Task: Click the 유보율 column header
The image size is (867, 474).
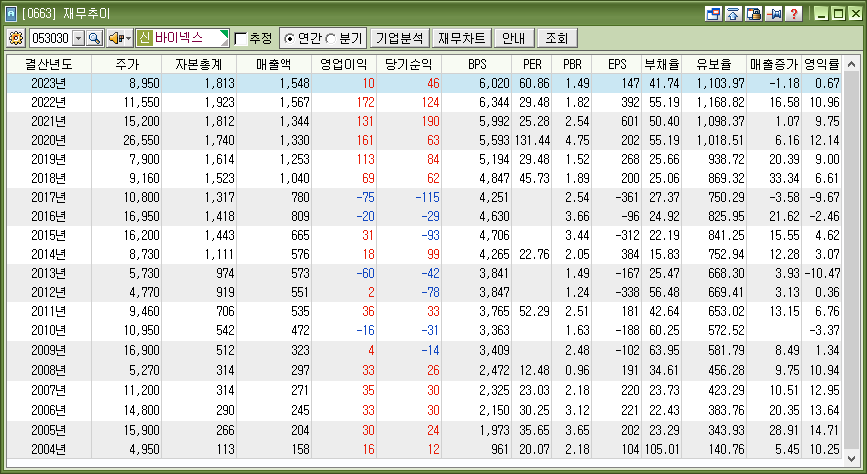Action: [714, 64]
